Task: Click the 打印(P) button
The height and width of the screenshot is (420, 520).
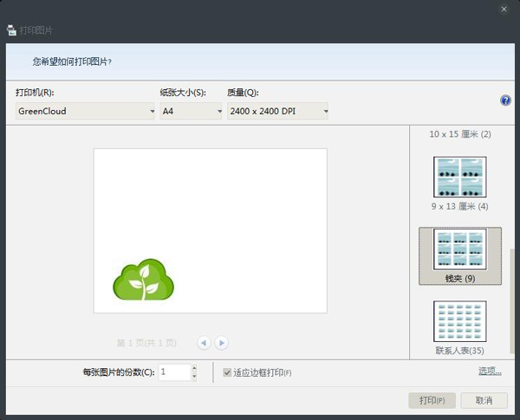Action: [x=432, y=400]
